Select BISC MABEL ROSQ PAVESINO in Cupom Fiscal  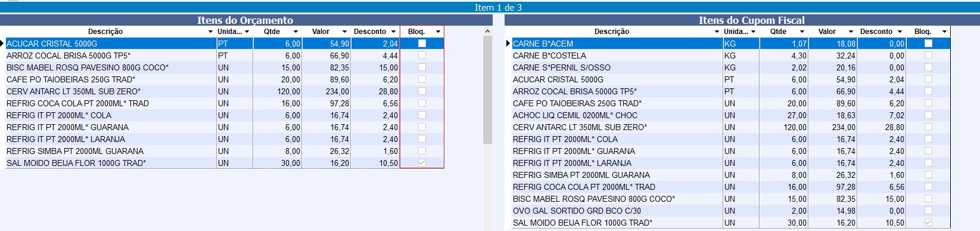click(731, 199)
